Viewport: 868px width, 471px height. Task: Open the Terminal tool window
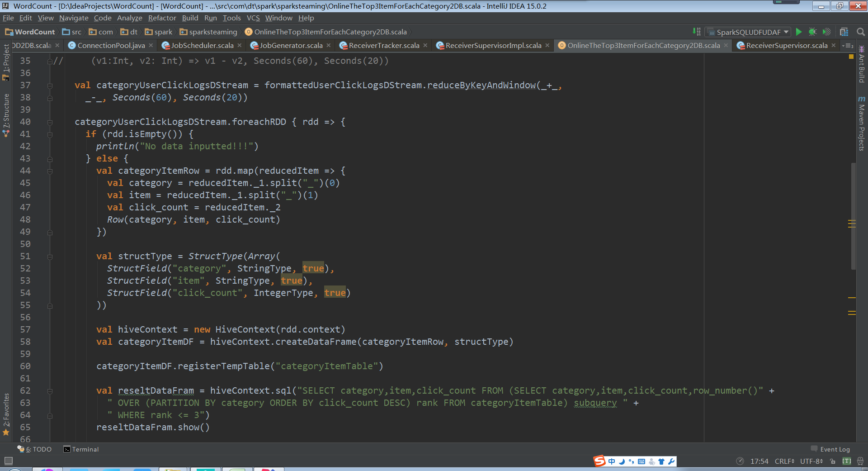81,449
